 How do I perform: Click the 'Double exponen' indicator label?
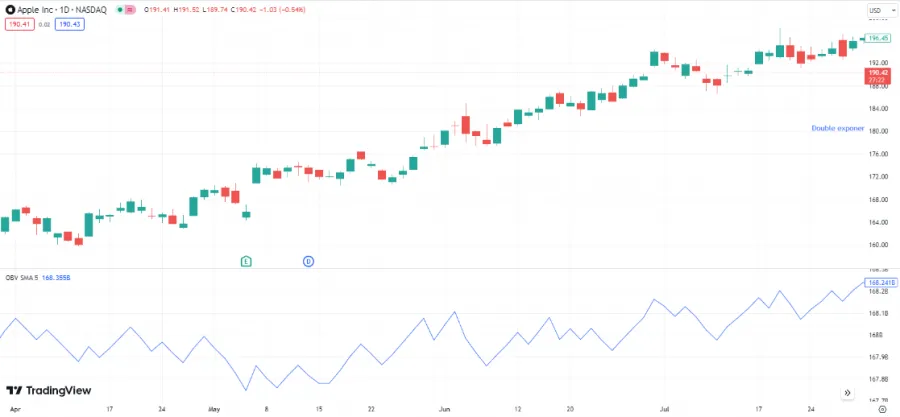pyautogui.click(x=837, y=128)
